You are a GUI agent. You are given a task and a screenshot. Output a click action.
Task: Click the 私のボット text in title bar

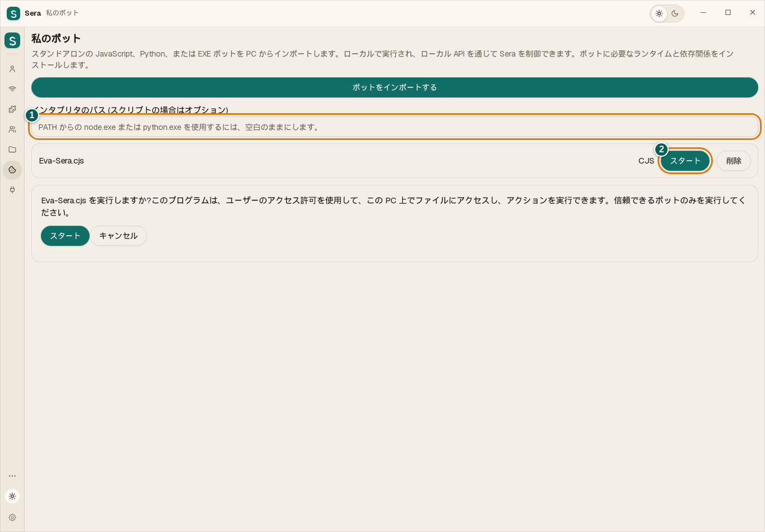pyautogui.click(x=62, y=13)
